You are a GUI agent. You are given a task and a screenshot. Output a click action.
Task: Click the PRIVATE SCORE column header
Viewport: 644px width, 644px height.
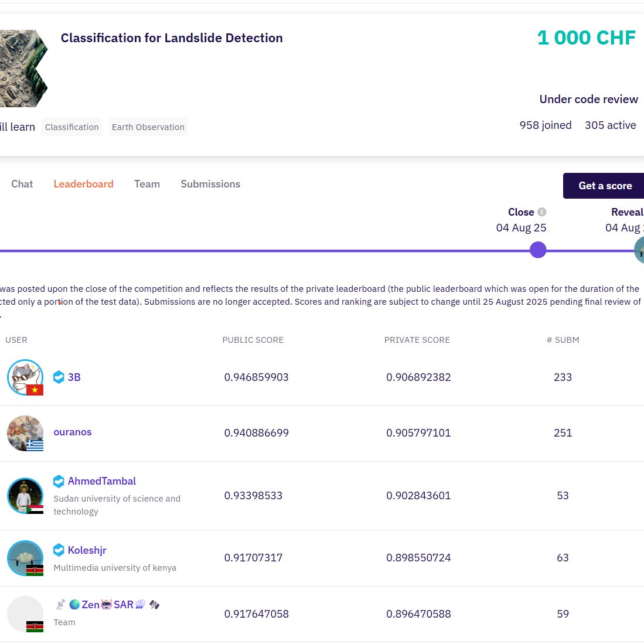(x=417, y=340)
